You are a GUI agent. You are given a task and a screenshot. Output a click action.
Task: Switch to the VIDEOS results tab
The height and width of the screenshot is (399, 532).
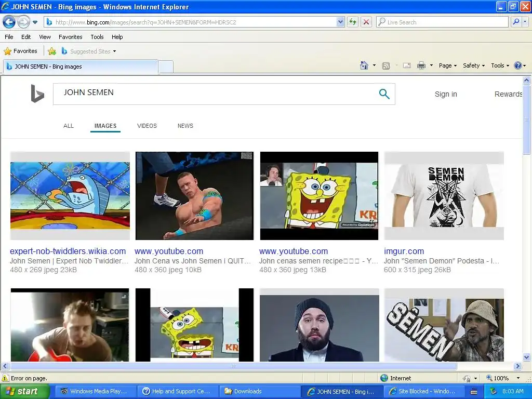[147, 126]
